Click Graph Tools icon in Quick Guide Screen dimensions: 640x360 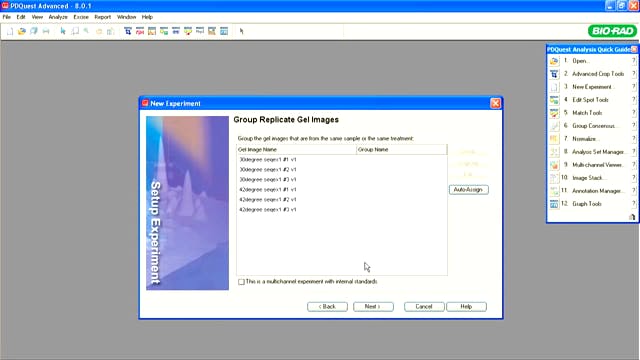pyautogui.click(x=554, y=204)
